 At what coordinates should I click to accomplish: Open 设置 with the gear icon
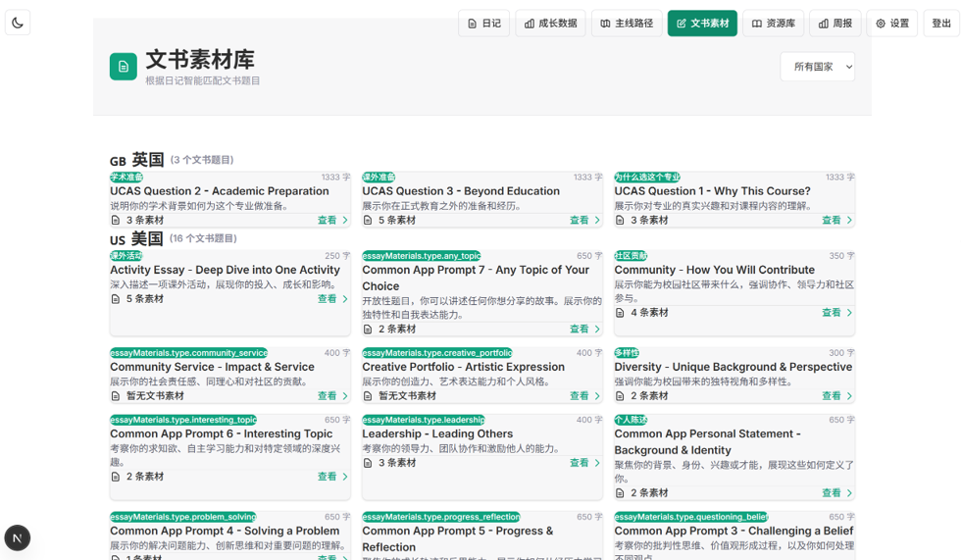click(x=892, y=24)
